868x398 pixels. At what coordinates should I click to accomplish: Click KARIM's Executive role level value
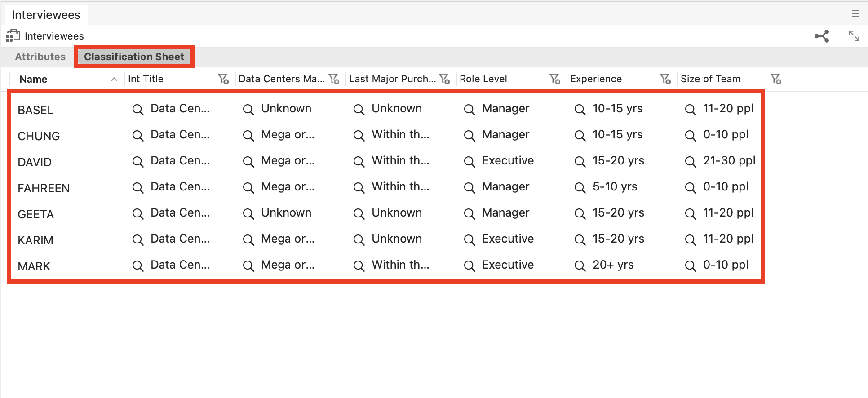click(508, 239)
